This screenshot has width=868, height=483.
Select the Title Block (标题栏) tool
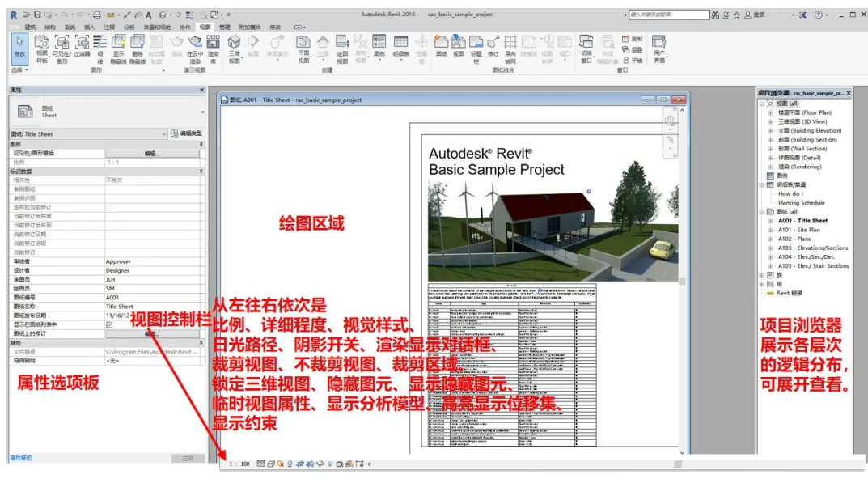pos(476,42)
